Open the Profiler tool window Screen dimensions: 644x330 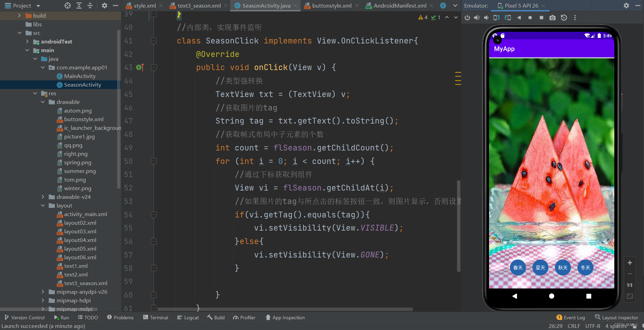point(244,318)
